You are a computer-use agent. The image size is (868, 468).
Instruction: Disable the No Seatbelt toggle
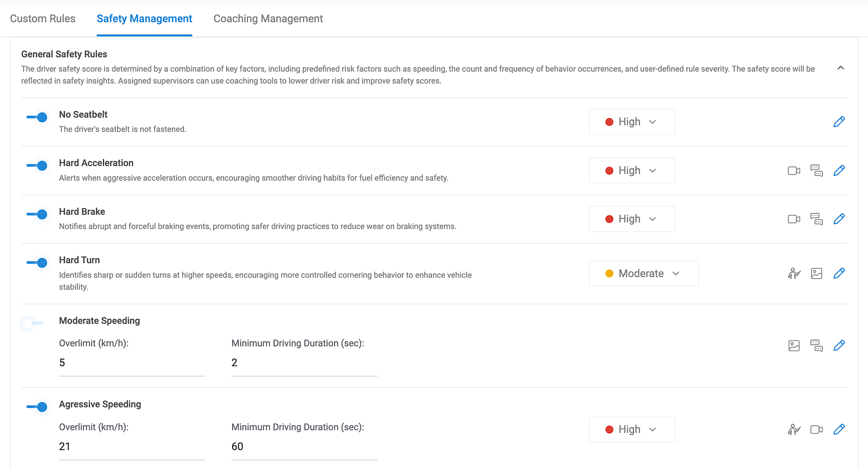[x=37, y=117]
